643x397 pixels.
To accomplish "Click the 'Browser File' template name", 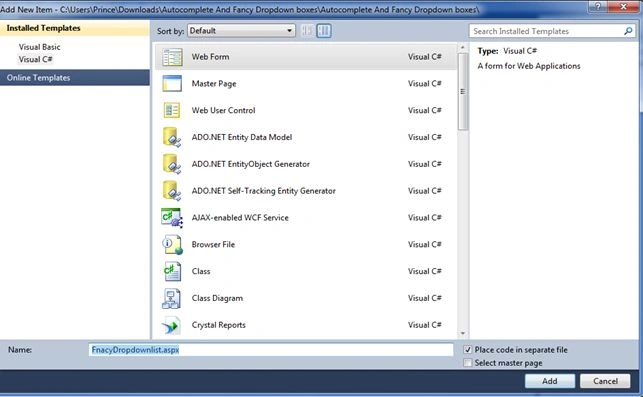I will (x=213, y=244).
